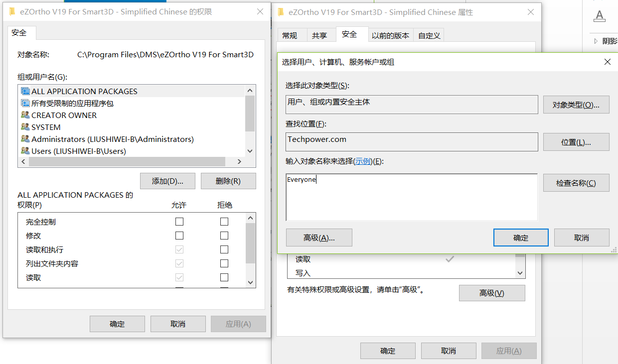Tick 允许 checkbox for 完全控制
The image size is (618, 364).
pyautogui.click(x=179, y=222)
